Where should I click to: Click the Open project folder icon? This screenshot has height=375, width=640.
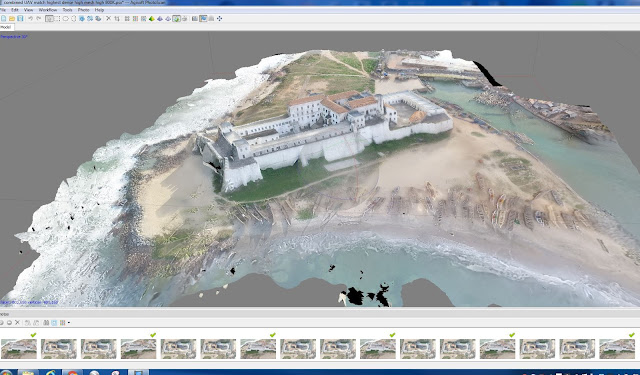click(x=12, y=19)
